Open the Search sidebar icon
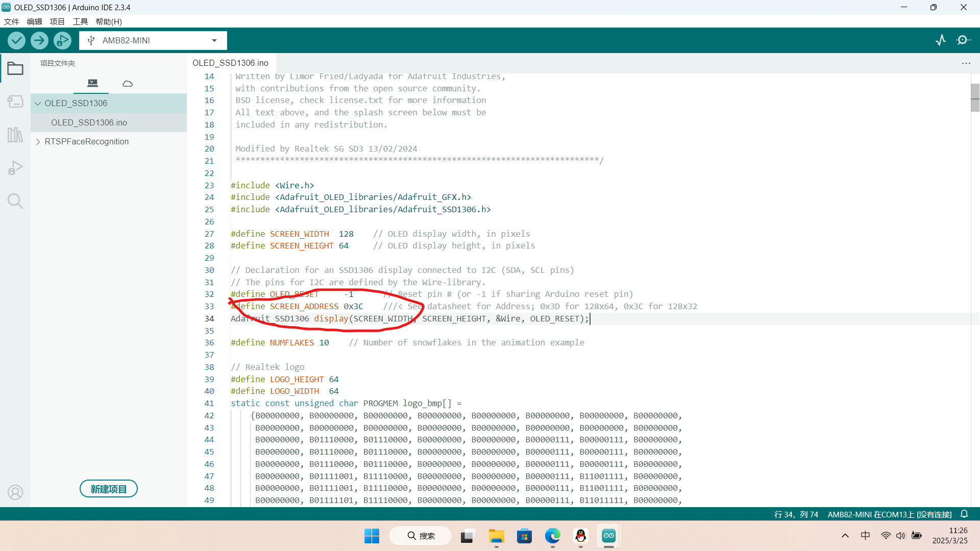 pyautogui.click(x=15, y=201)
